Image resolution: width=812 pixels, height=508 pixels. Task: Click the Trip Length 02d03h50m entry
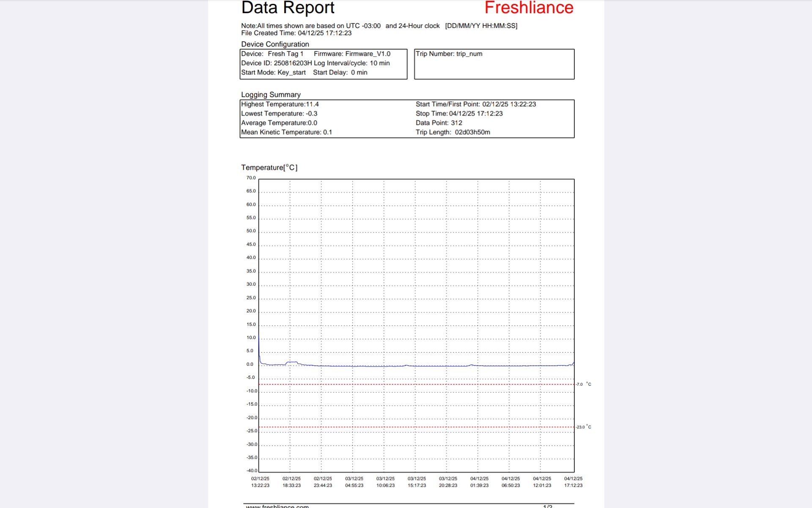point(453,132)
